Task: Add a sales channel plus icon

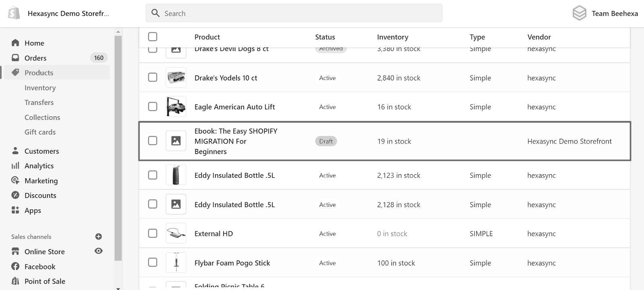Action: click(x=99, y=237)
